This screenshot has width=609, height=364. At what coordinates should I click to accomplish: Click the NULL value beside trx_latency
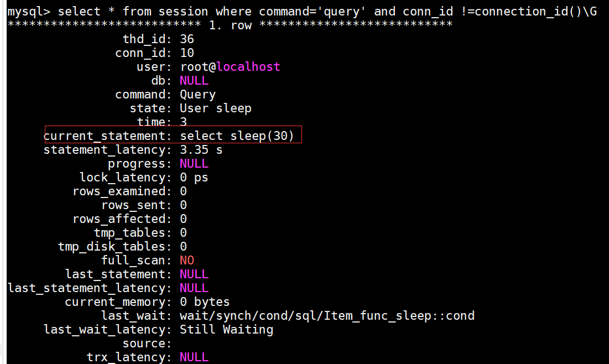pyautogui.click(x=194, y=357)
